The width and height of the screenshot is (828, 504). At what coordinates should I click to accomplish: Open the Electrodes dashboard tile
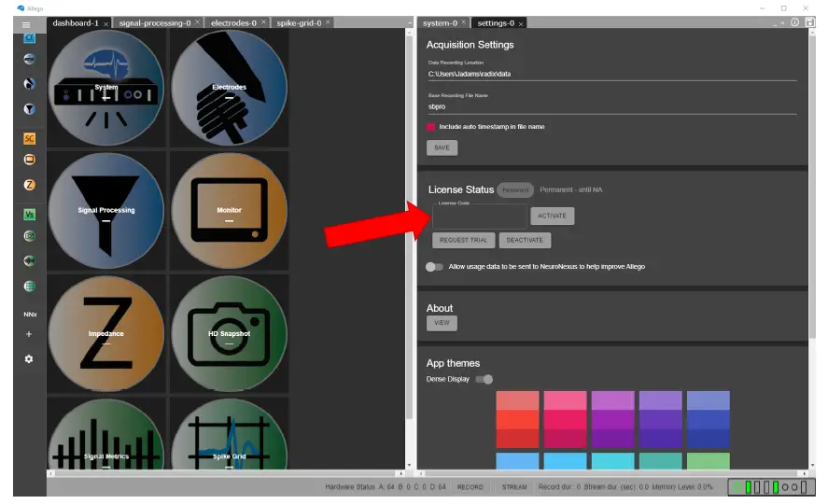click(x=230, y=88)
